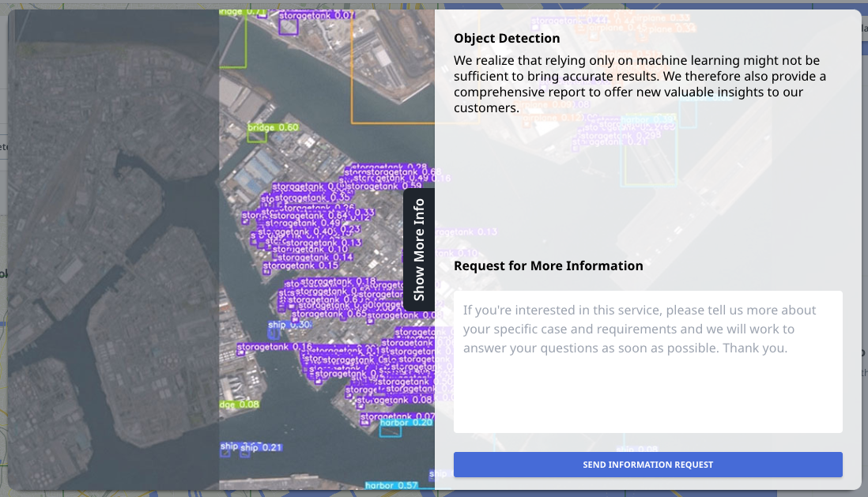Viewport: 868px width, 497px height.
Task: Focus the request information text area
Action: point(647,362)
